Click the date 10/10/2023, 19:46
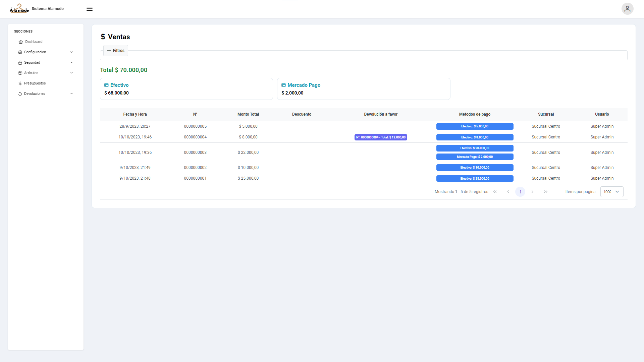 click(135, 137)
